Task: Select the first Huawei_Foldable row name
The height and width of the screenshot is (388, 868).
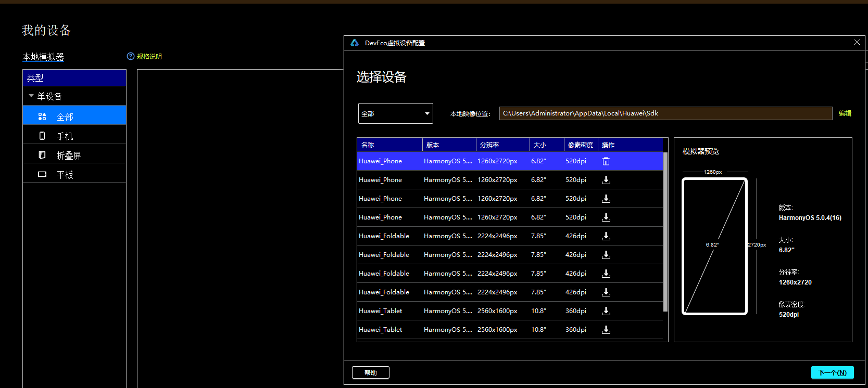Action: (384, 236)
